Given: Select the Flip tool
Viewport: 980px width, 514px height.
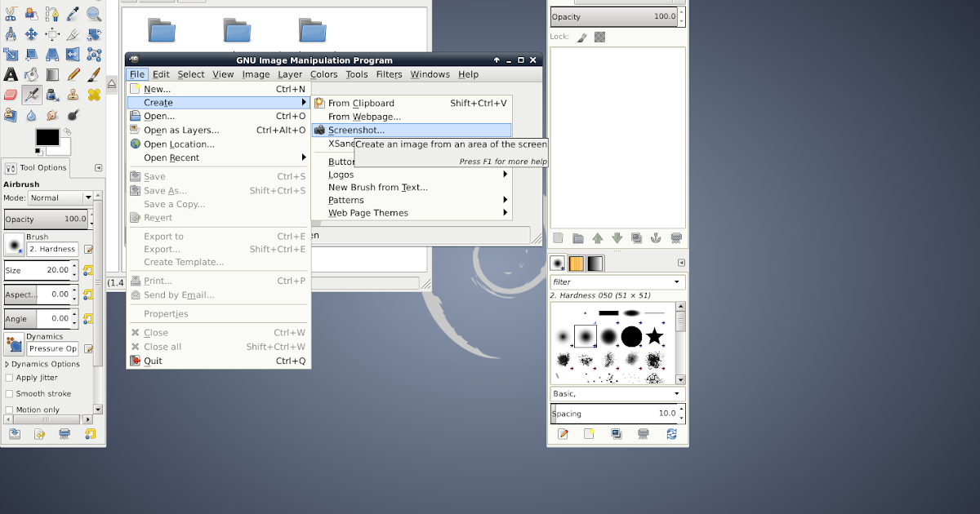Looking at the screenshot, I should (73, 54).
